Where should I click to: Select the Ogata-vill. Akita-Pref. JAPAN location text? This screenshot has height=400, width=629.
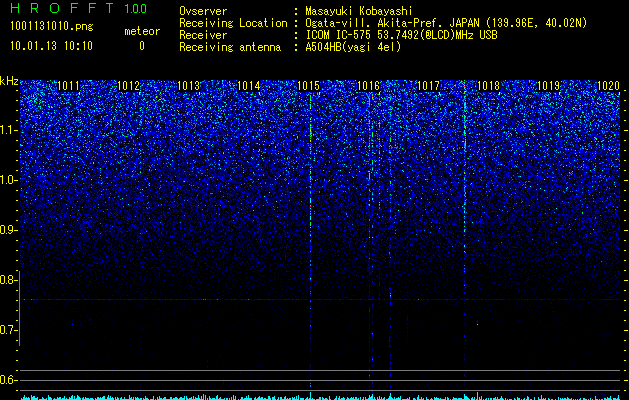(446, 23)
